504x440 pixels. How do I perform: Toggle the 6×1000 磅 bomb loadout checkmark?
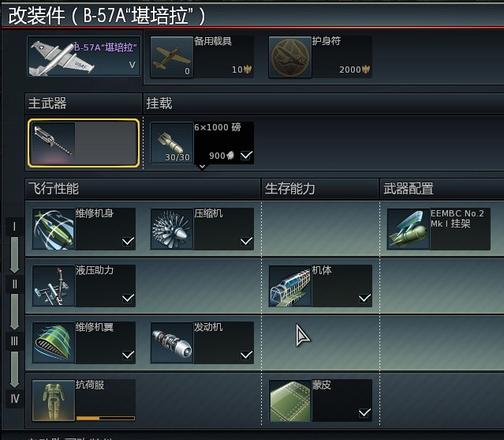click(x=246, y=155)
